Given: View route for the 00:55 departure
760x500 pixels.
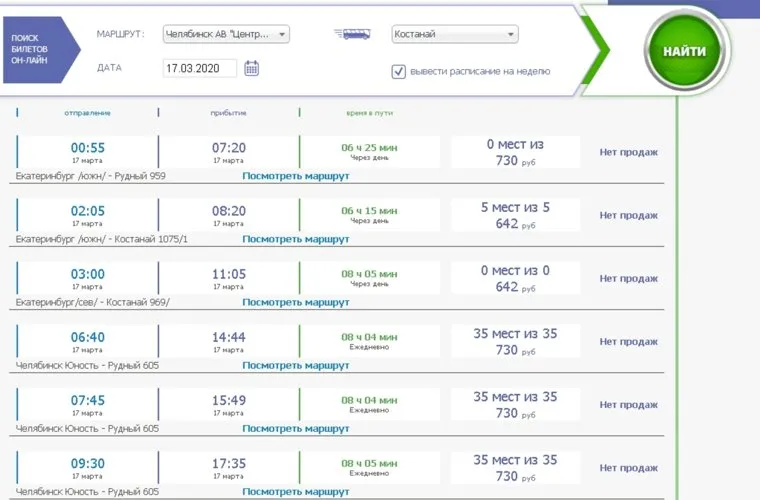Looking at the screenshot, I should (295, 176).
